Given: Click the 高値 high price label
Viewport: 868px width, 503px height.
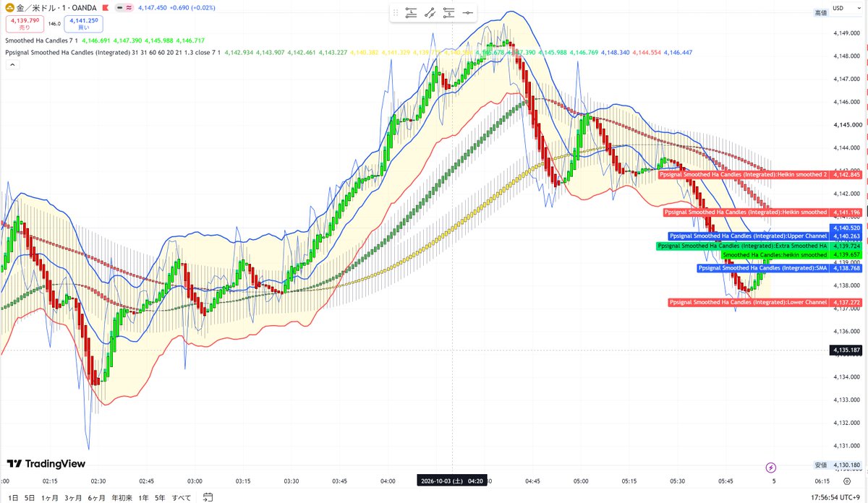Looking at the screenshot, I should click(820, 12).
